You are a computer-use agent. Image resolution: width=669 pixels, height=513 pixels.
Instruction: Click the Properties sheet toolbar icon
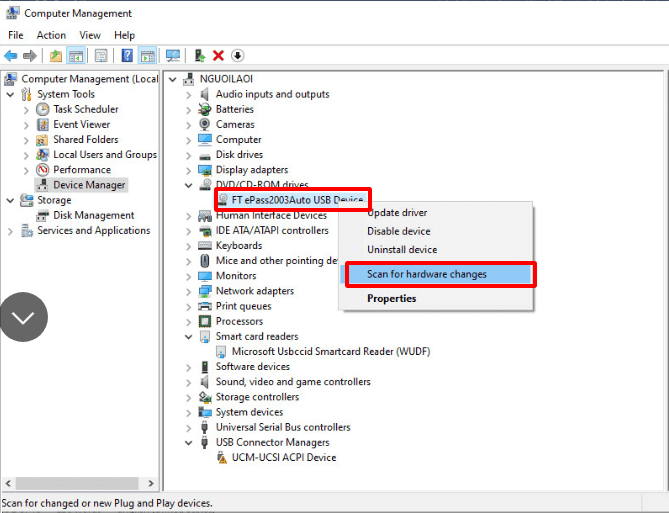point(101,55)
